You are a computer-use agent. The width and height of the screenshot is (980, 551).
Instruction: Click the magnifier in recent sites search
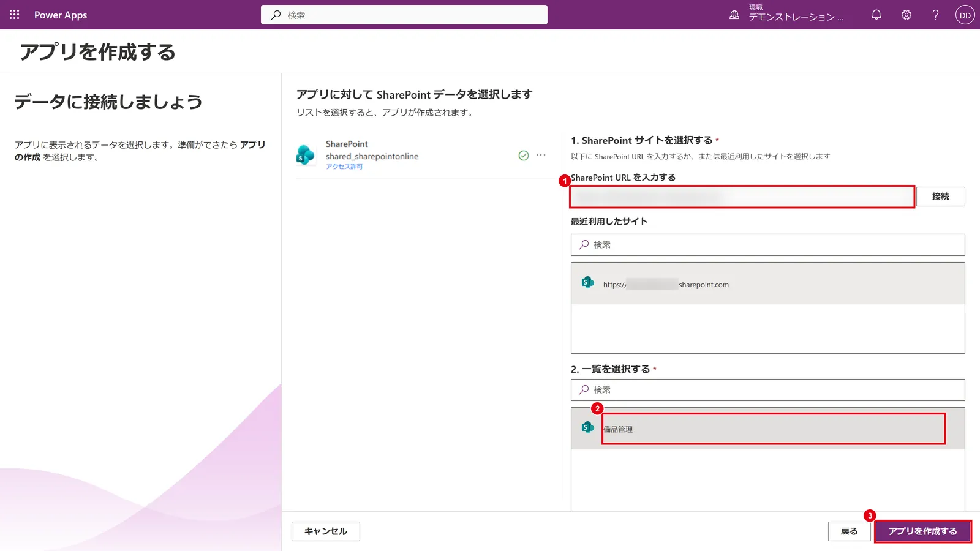pos(584,245)
